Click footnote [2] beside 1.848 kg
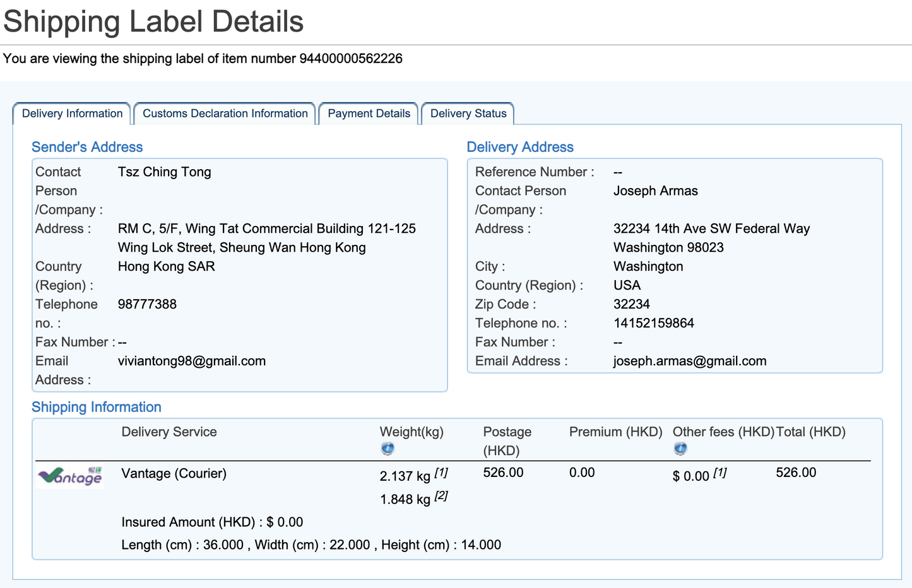This screenshot has height=588, width=912. [x=441, y=496]
